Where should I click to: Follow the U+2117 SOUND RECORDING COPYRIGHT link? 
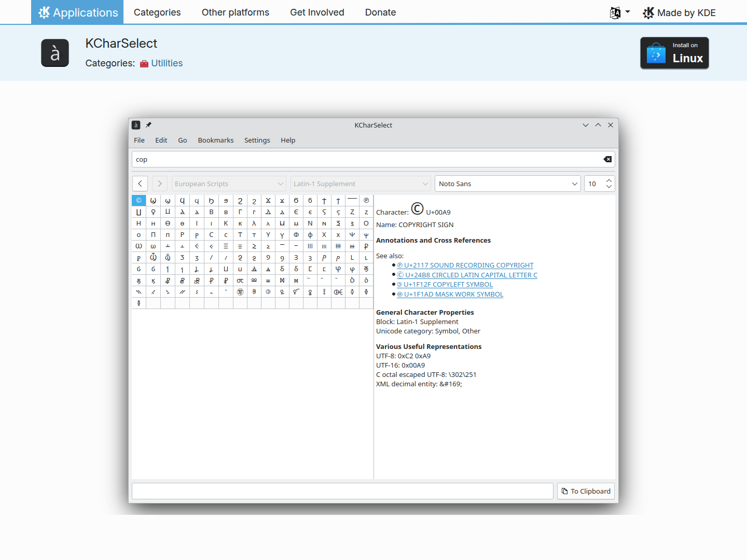[x=465, y=265]
